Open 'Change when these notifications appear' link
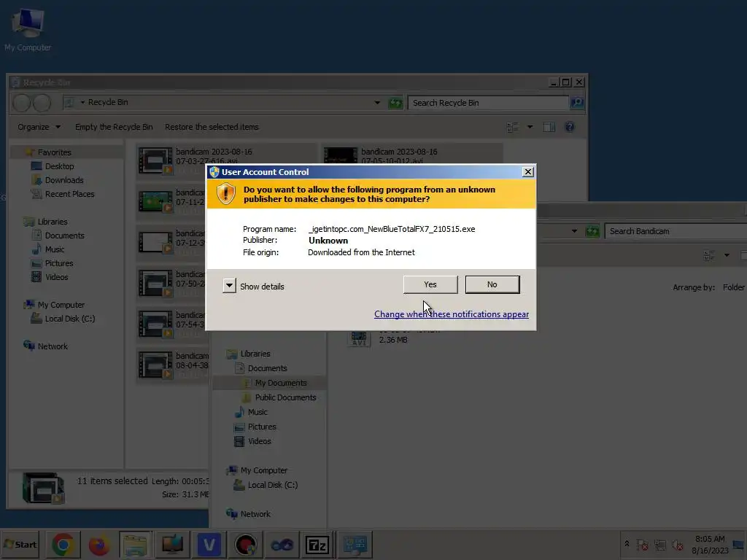Screen dimensions: 747x560 [451, 314]
